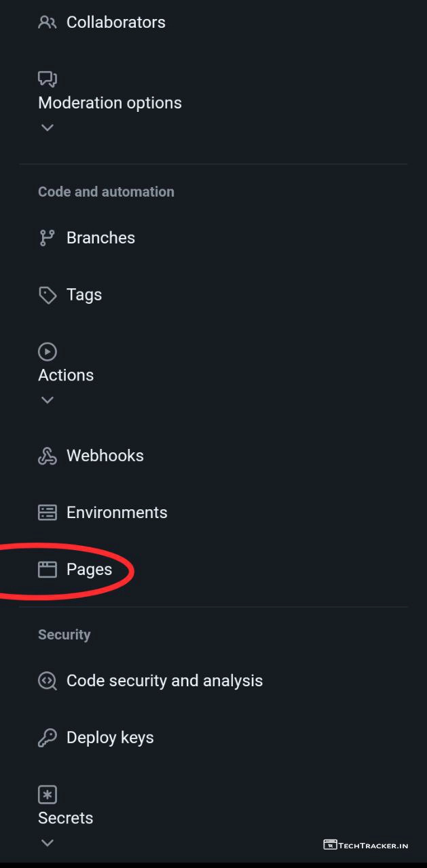
Task: Expand the Actions submenu chevron
Action: [x=47, y=400]
